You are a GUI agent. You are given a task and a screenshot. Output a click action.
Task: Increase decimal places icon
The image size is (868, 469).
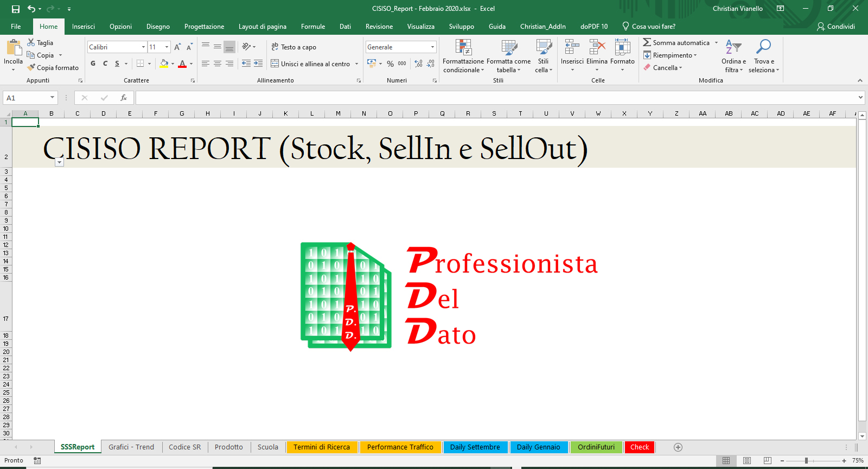click(x=418, y=64)
